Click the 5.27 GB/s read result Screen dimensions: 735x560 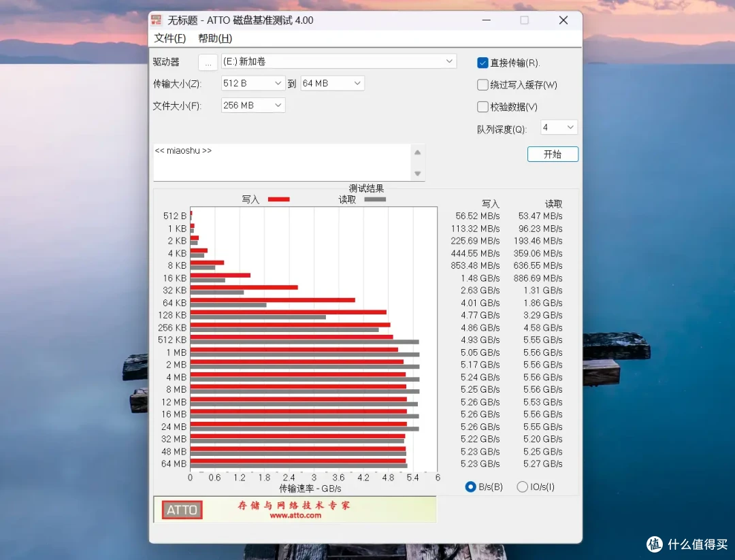[x=543, y=464]
